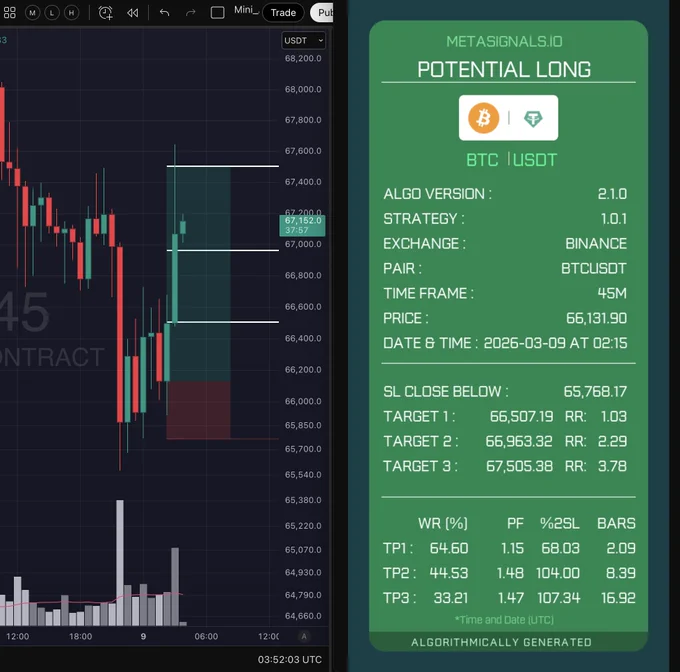
Task: Click the Target 2 value 66,963.32
Action: (x=519, y=441)
